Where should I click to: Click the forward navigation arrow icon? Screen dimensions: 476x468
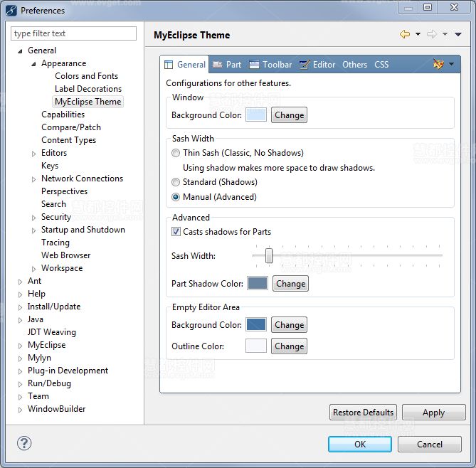click(x=431, y=34)
